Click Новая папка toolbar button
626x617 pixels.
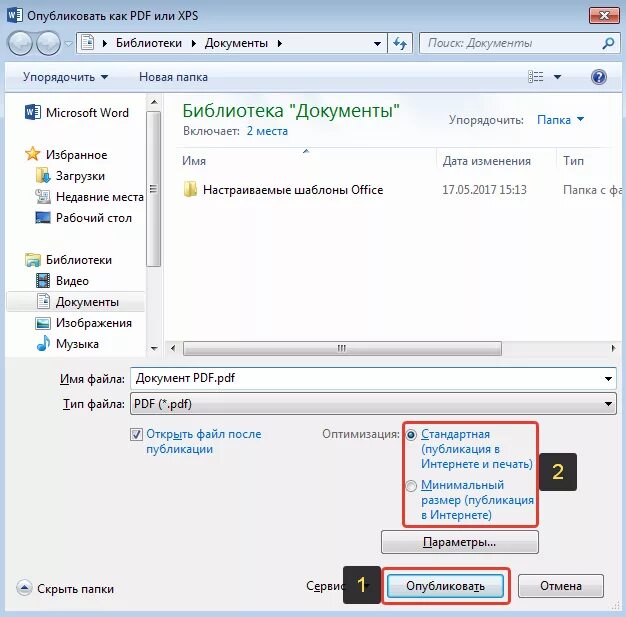pos(173,77)
